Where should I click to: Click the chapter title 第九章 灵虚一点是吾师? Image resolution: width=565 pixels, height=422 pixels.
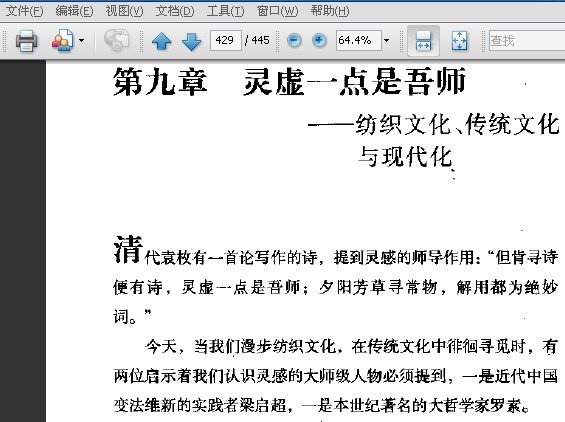pos(289,82)
